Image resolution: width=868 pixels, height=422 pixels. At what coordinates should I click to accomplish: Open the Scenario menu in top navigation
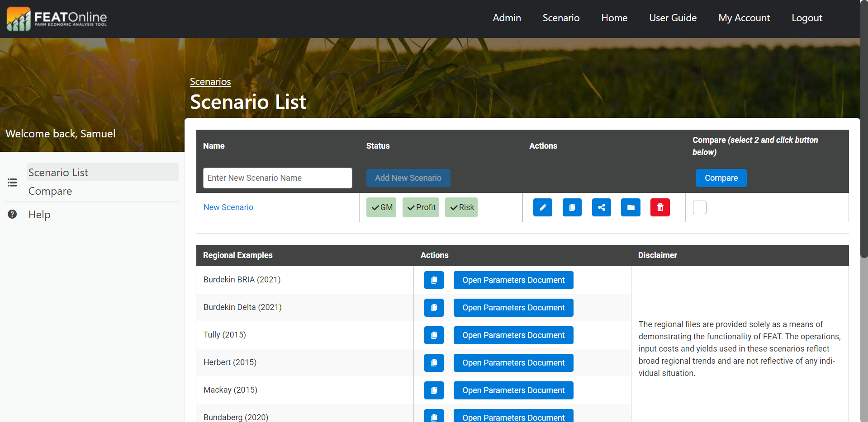tap(561, 18)
